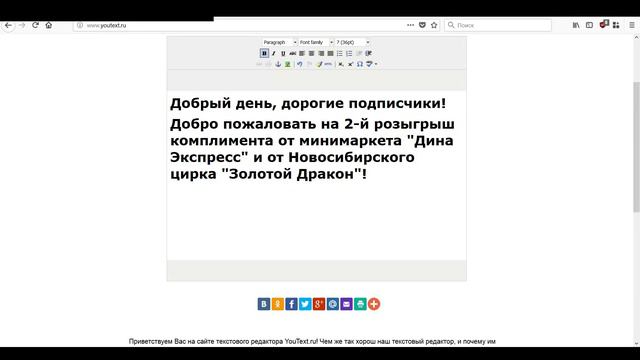Align text left
Viewport: 640px width, 360px height.
[302, 53]
